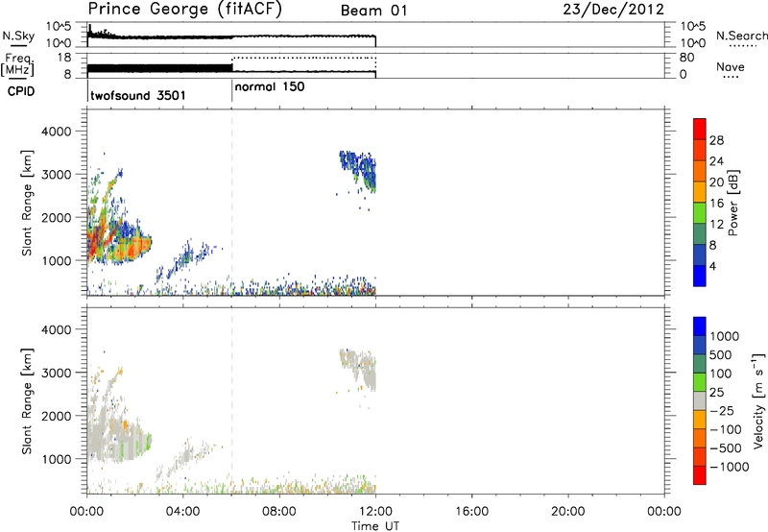Click the "04:00" time tick label
This screenshot has width=768, height=532.
click(x=183, y=512)
